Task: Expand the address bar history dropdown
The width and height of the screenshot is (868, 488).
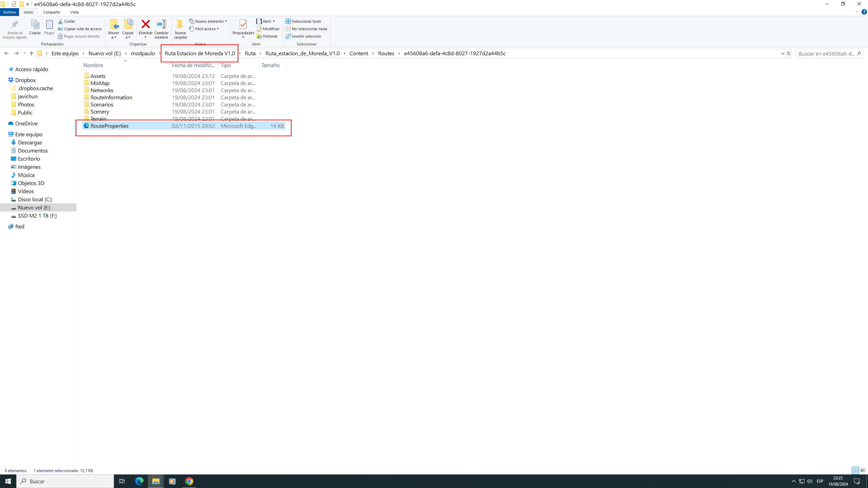Action: pyautogui.click(x=783, y=53)
